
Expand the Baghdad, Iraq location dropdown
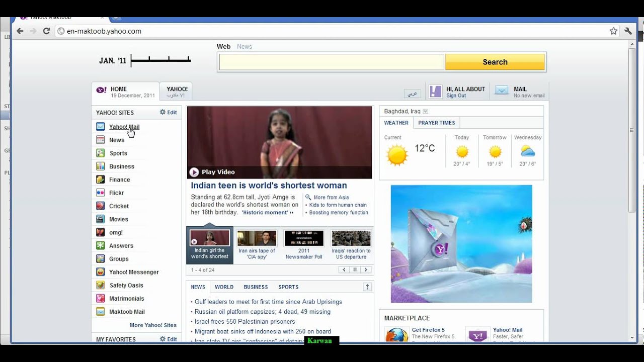tap(426, 112)
